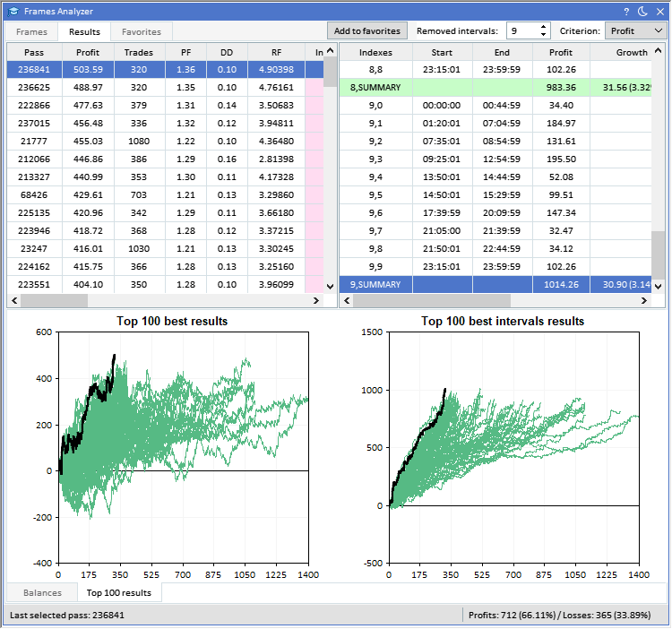672x629 pixels.
Task: Open the Criterion Profit dropdown
Action: click(x=635, y=30)
